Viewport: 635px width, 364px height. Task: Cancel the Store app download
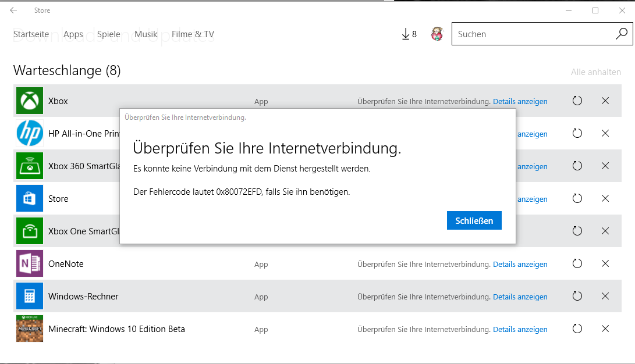(605, 198)
